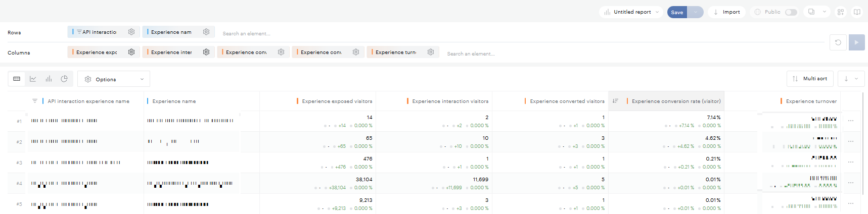Toggle the Public switch
The image size is (868, 214).
click(x=791, y=12)
